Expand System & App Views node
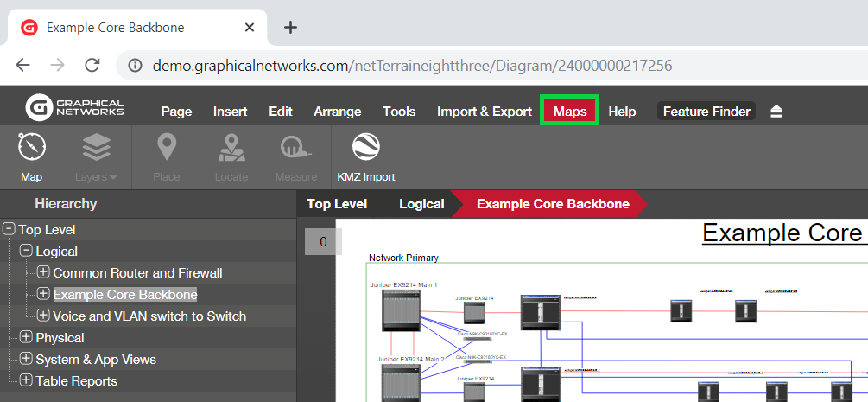This screenshot has width=868, height=402. [26, 360]
